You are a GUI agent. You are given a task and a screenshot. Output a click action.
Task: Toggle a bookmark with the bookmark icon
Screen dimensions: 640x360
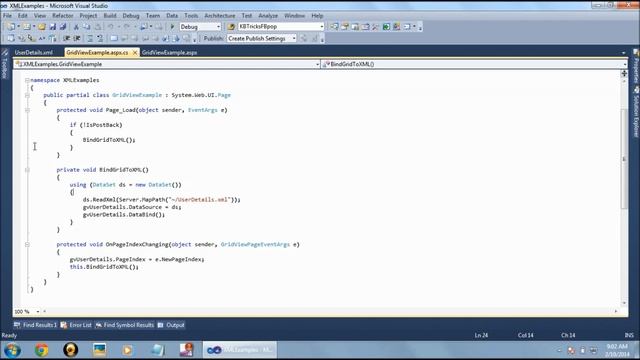[x=114, y=38]
